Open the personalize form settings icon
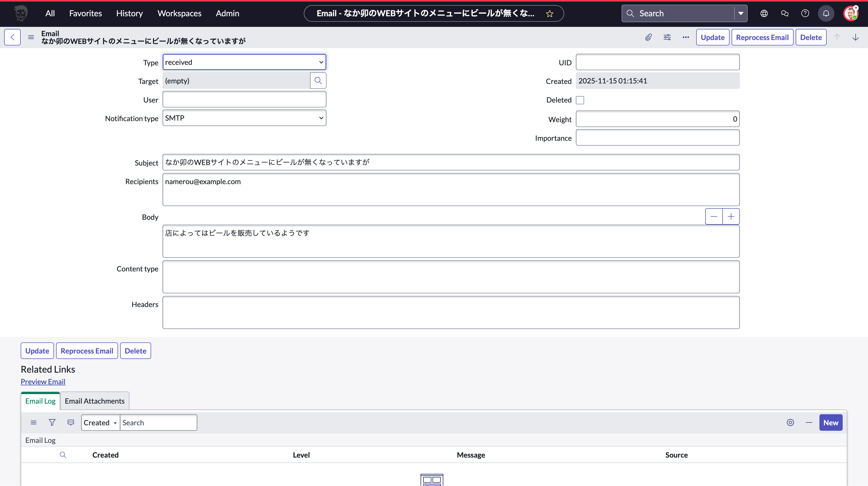This screenshot has width=868, height=486. [667, 37]
